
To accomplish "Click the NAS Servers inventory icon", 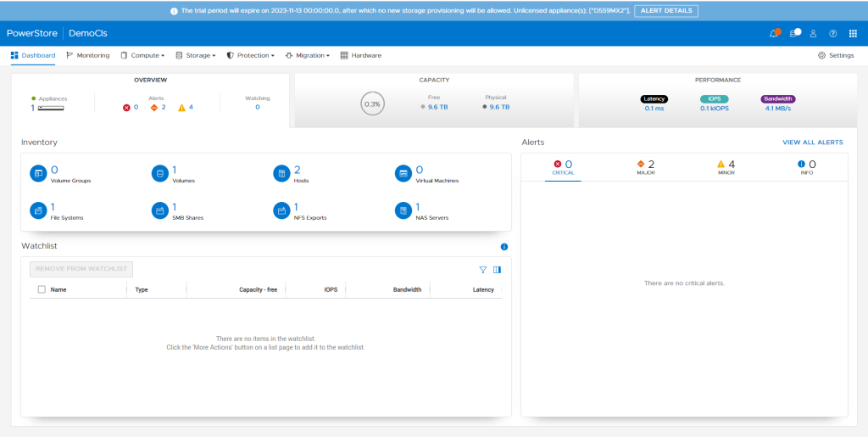I will pyautogui.click(x=403, y=210).
